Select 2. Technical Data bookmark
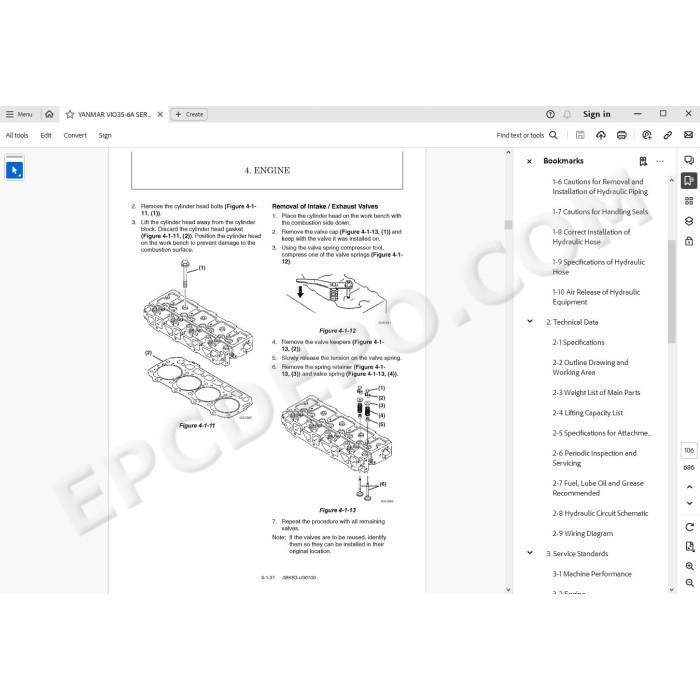Image resolution: width=700 pixels, height=700 pixels. (x=572, y=322)
